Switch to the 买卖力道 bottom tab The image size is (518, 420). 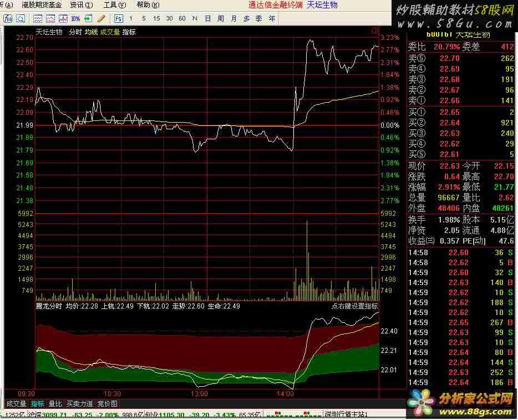tap(80, 404)
